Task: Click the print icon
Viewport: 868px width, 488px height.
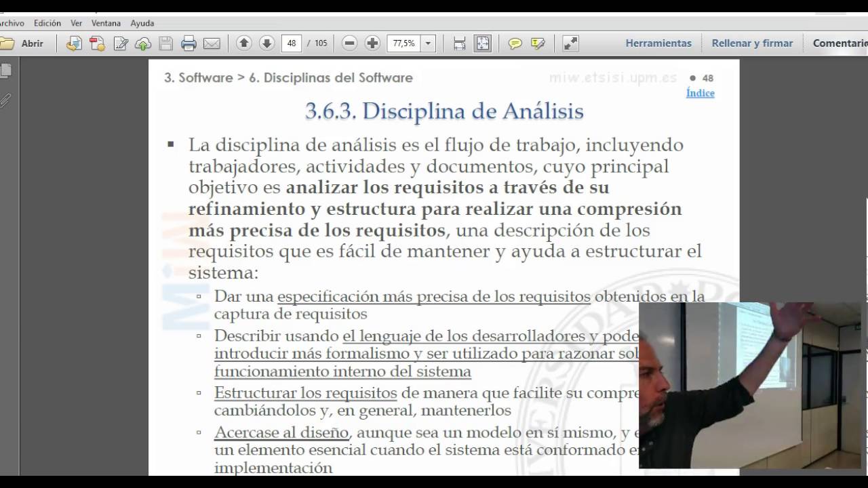Action: 189,43
